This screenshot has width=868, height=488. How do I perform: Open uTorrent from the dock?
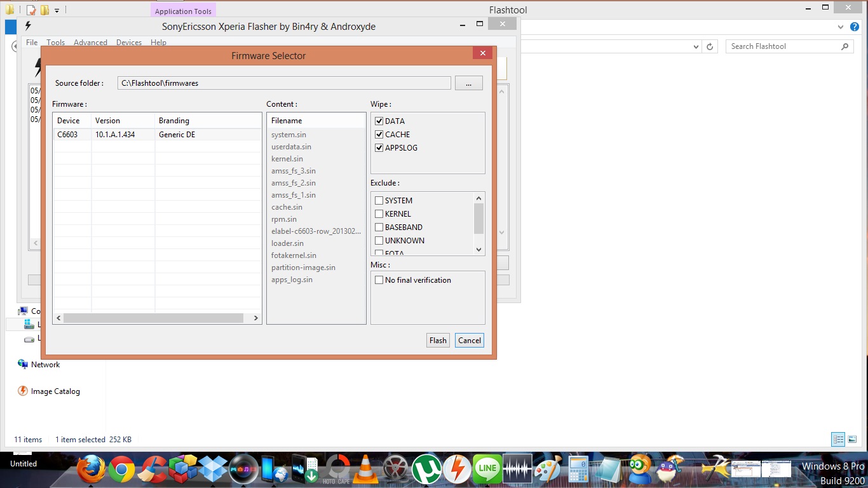click(426, 470)
